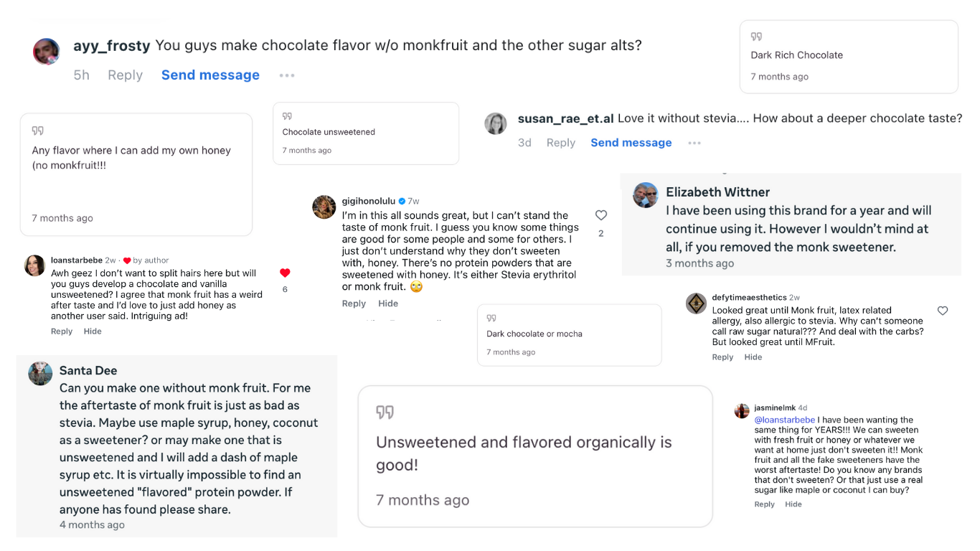Click Santa Dee's profile picture
The image size is (980, 551).
click(x=40, y=373)
